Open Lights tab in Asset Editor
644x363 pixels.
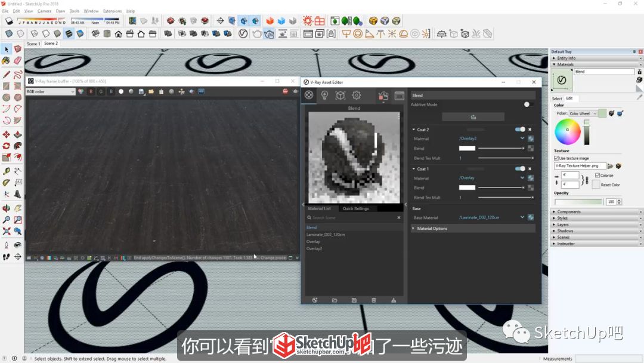pos(324,96)
